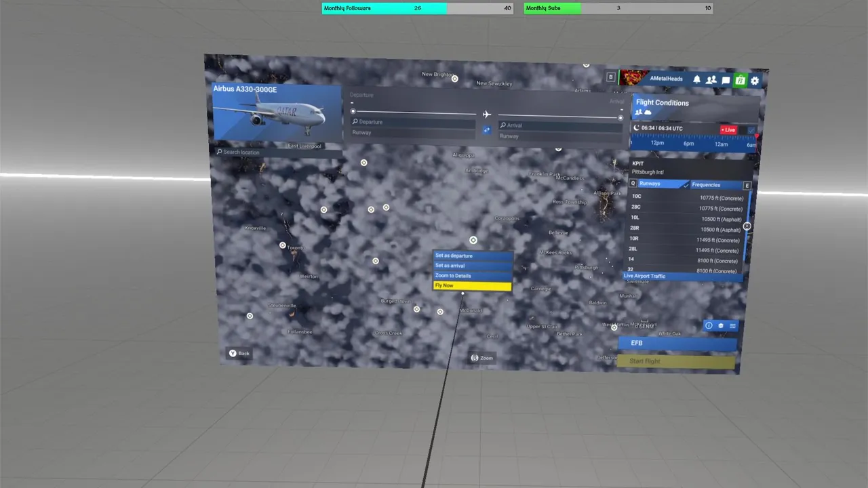Toggle the Live time checkbox

tap(751, 131)
